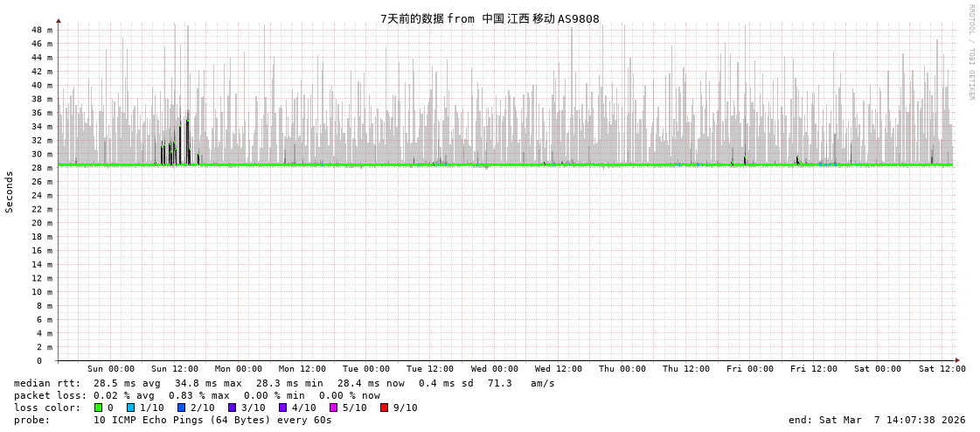The width and height of the screenshot is (980, 432).
Task: Click the median rtt statistics line
Action: pyautogui.click(x=284, y=383)
